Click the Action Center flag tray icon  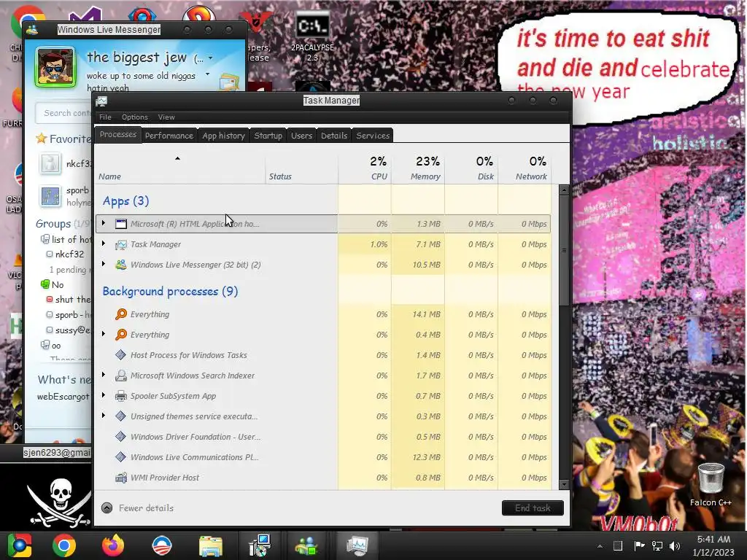click(x=639, y=545)
